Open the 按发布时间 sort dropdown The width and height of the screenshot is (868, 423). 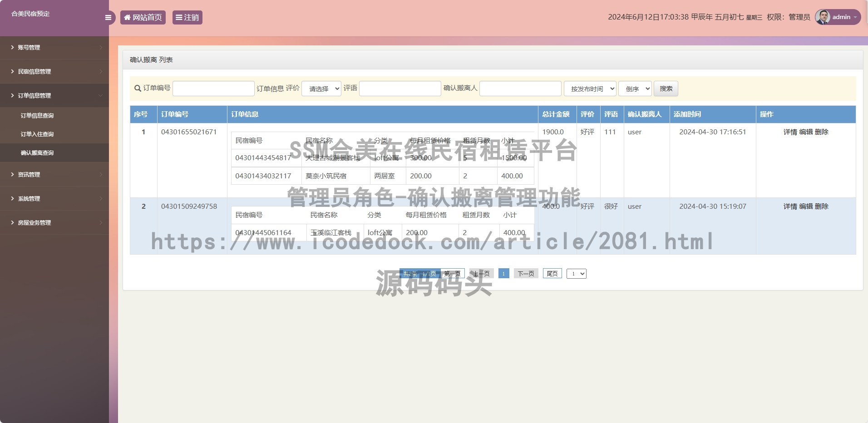590,89
